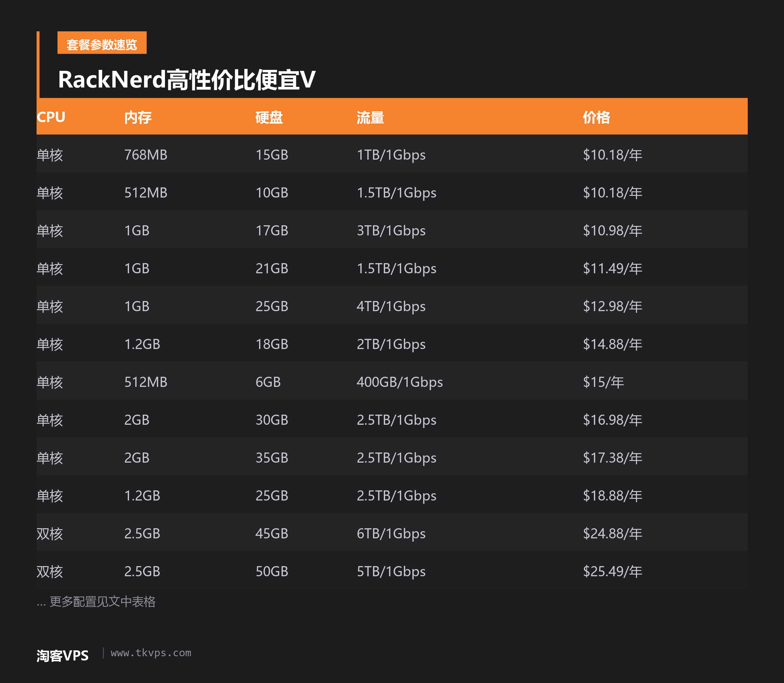Select the 6GB disk cell

268,382
